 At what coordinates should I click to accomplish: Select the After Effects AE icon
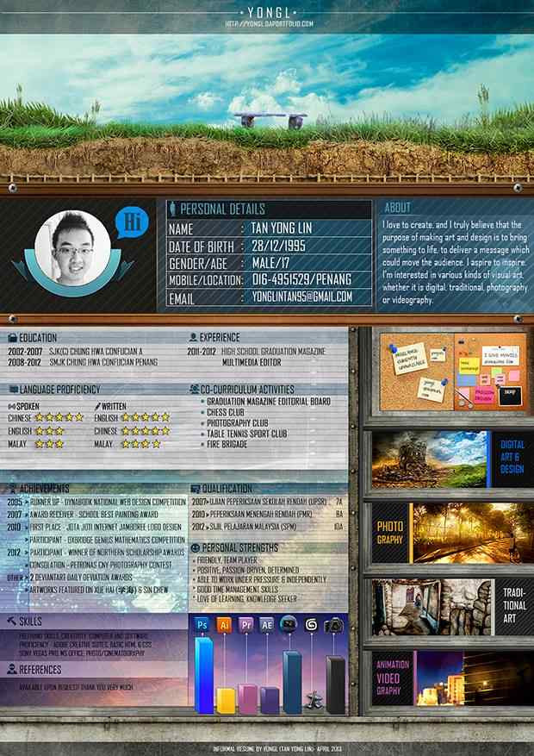[268, 624]
